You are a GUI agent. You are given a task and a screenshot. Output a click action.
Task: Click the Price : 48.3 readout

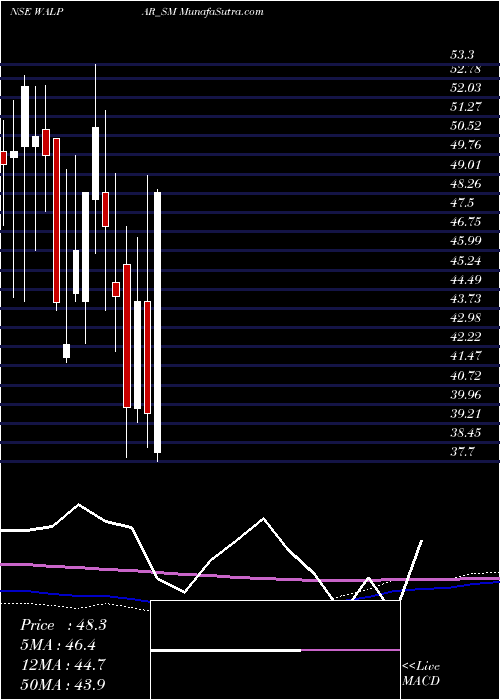coord(63,625)
